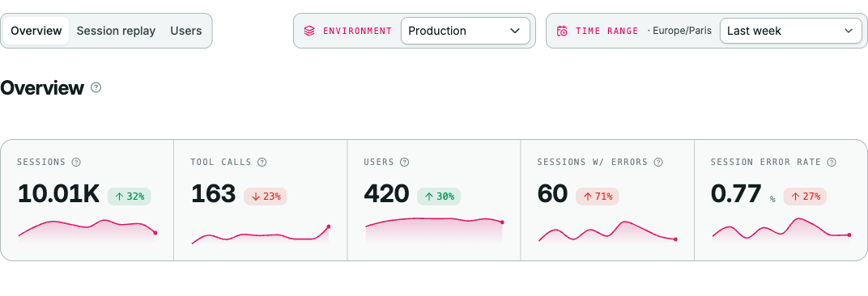Open the Last week time range dropdown
The height and width of the screenshot is (296, 868).
click(x=790, y=31)
